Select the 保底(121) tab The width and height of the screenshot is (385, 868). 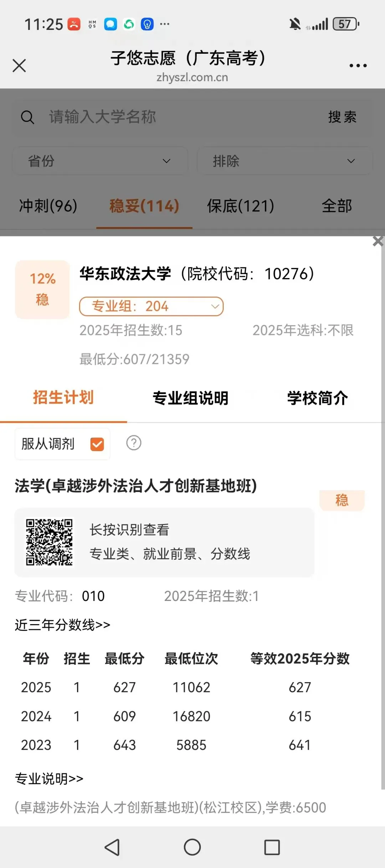(241, 206)
